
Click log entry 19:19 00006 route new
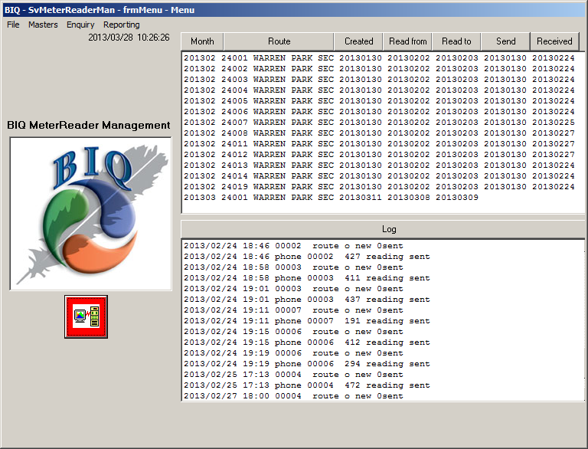coord(294,353)
